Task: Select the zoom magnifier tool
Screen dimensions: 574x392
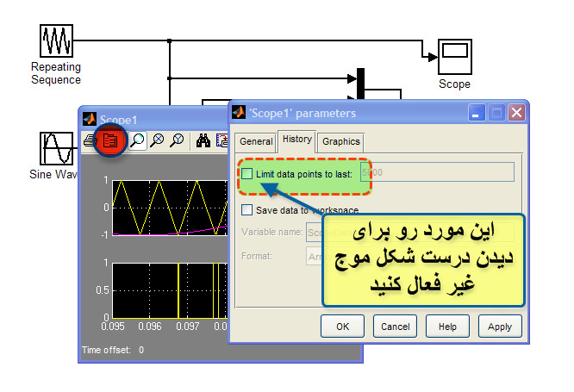Action: [137, 140]
